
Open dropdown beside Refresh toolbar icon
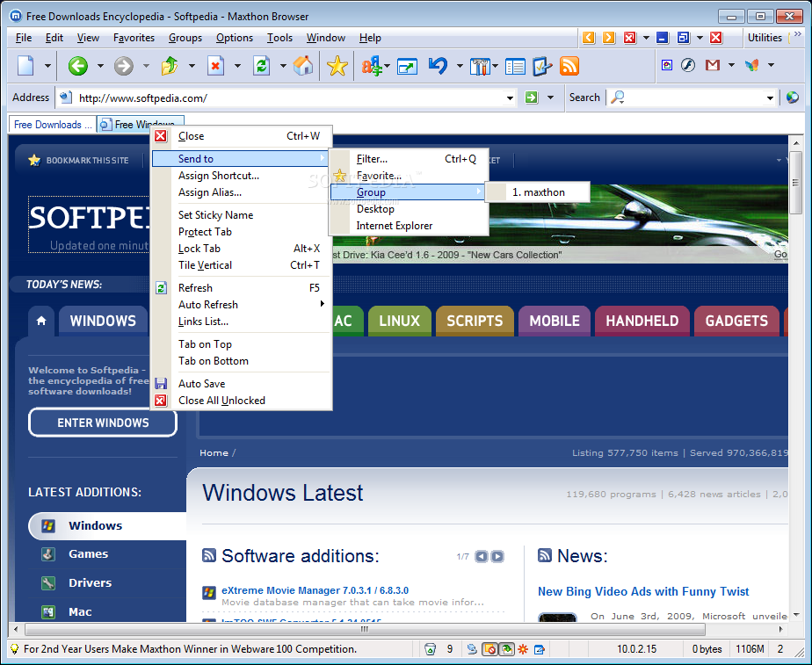click(283, 66)
